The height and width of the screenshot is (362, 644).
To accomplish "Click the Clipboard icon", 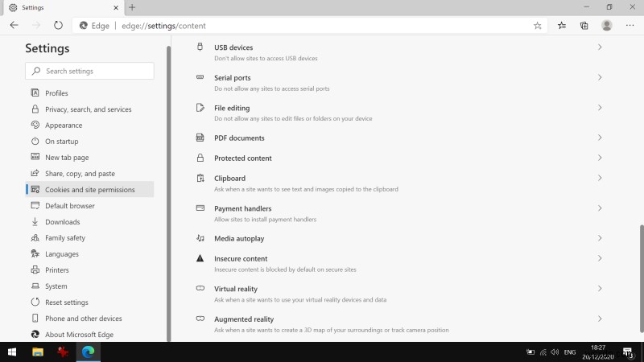I will [x=200, y=178].
